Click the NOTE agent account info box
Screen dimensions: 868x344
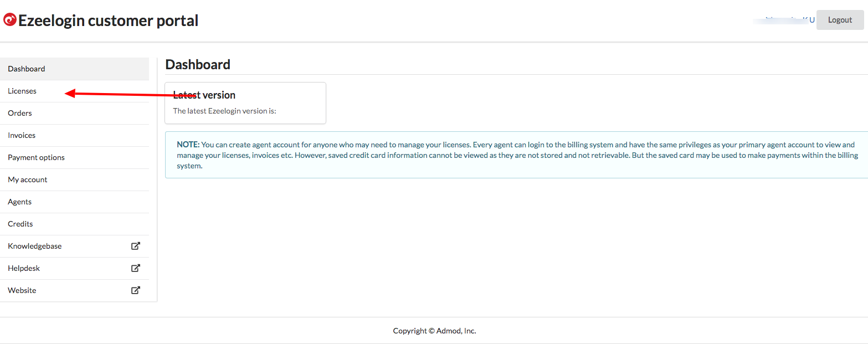tap(516, 155)
